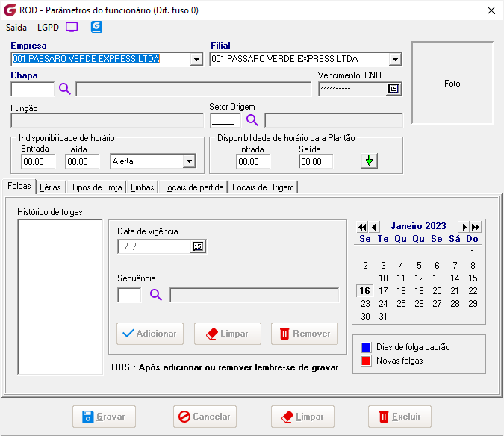504x436 pixels.
Task: Select day 7 in the calendar
Action: (x=455, y=266)
